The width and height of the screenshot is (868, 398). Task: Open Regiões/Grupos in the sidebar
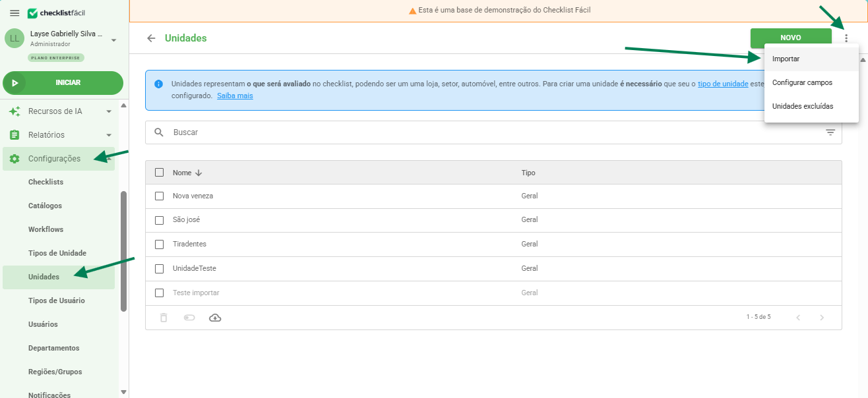(55, 372)
